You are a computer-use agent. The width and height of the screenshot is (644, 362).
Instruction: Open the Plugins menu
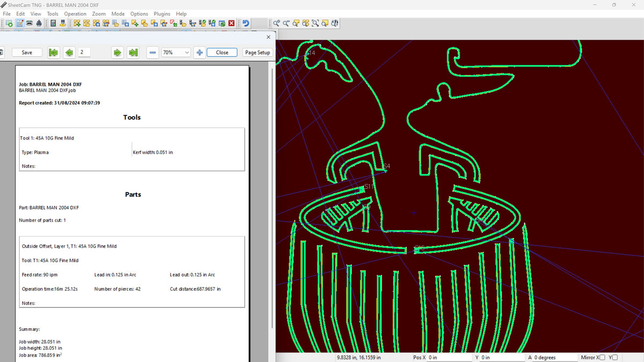click(162, 14)
